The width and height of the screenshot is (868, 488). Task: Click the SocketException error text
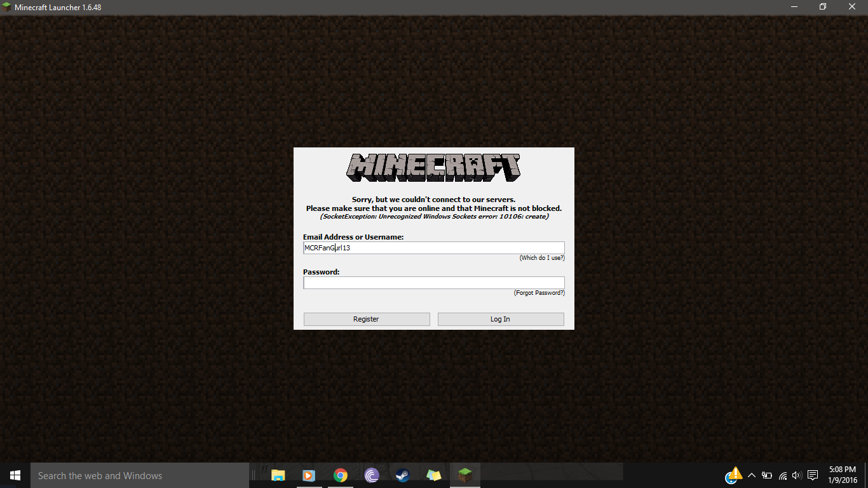pyautogui.click(x=434, y=216)
